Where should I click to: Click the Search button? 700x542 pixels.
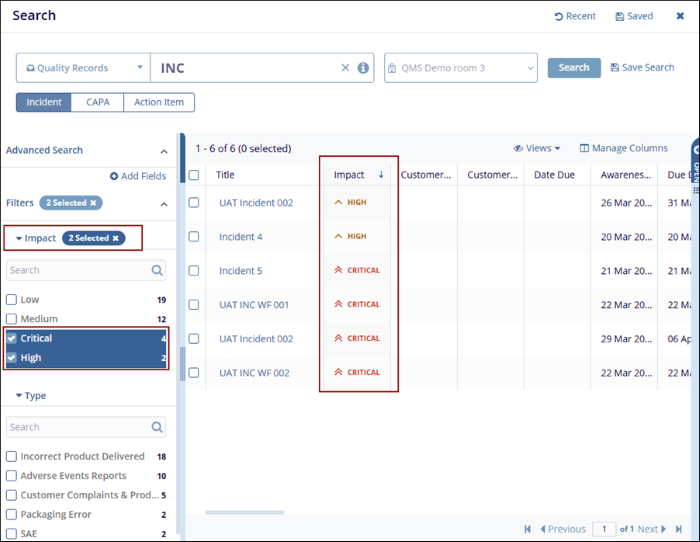574,68
